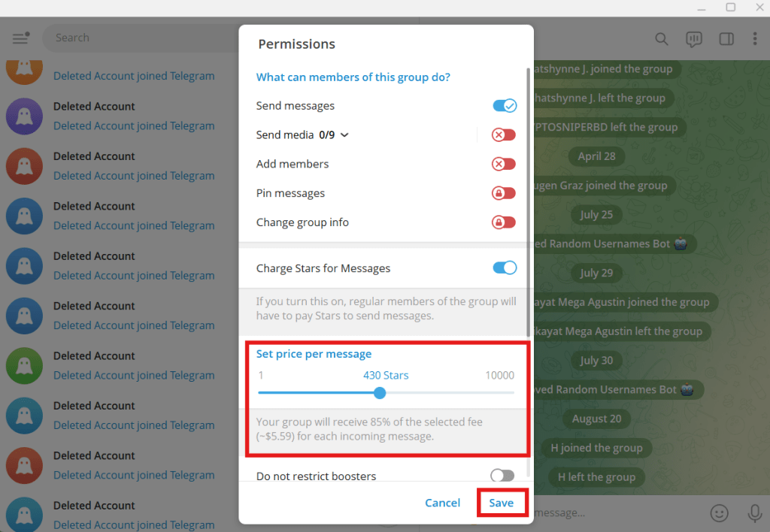Toggle the right sidebar panel icon

coord(726,38)
